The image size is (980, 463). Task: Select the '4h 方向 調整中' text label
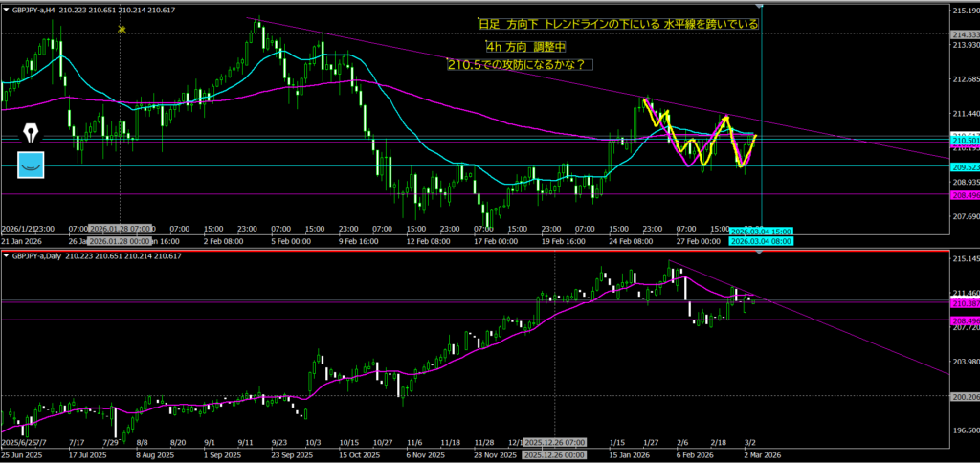coord(525,45)
